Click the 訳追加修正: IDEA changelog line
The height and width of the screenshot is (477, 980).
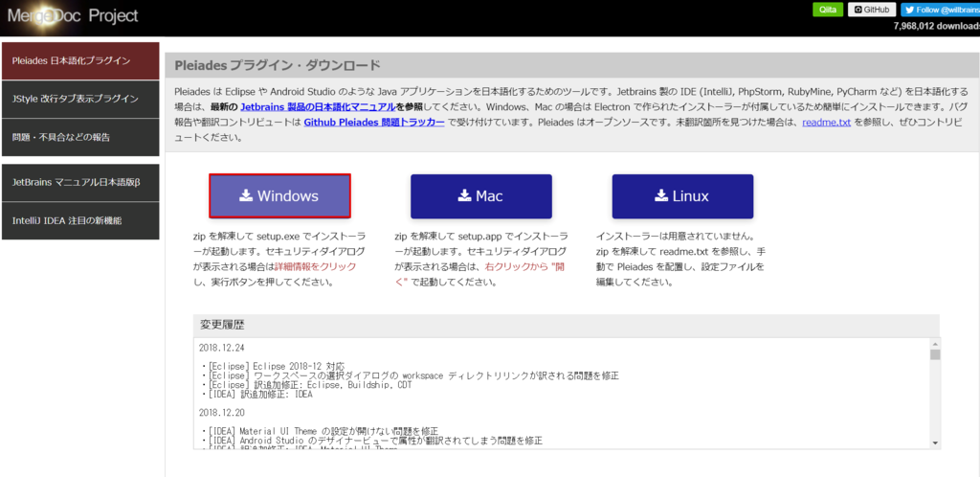click(x=257, y=395)
